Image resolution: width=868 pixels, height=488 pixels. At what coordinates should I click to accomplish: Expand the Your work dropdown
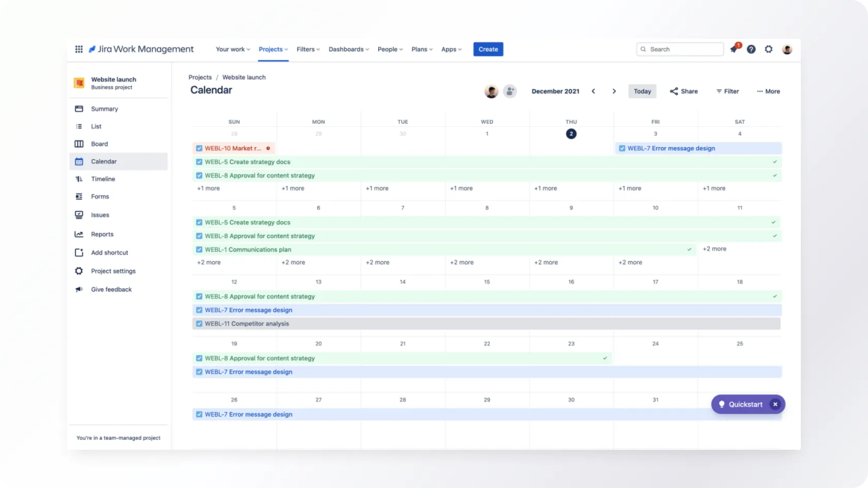point(233,50)
